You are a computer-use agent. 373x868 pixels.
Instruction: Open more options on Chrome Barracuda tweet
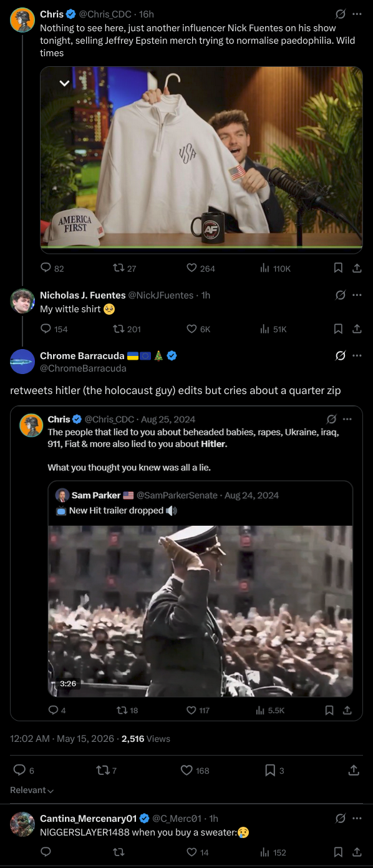[x=357, y=356]
